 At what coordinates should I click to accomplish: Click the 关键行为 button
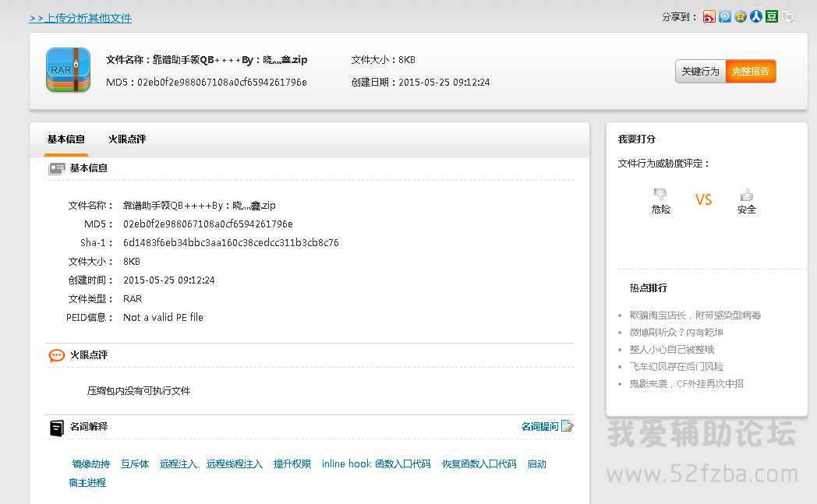(700, 72)
